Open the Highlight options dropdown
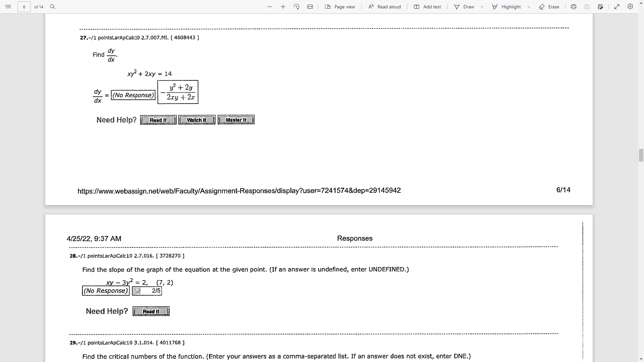The image size is (644, 362). point(528,7)
